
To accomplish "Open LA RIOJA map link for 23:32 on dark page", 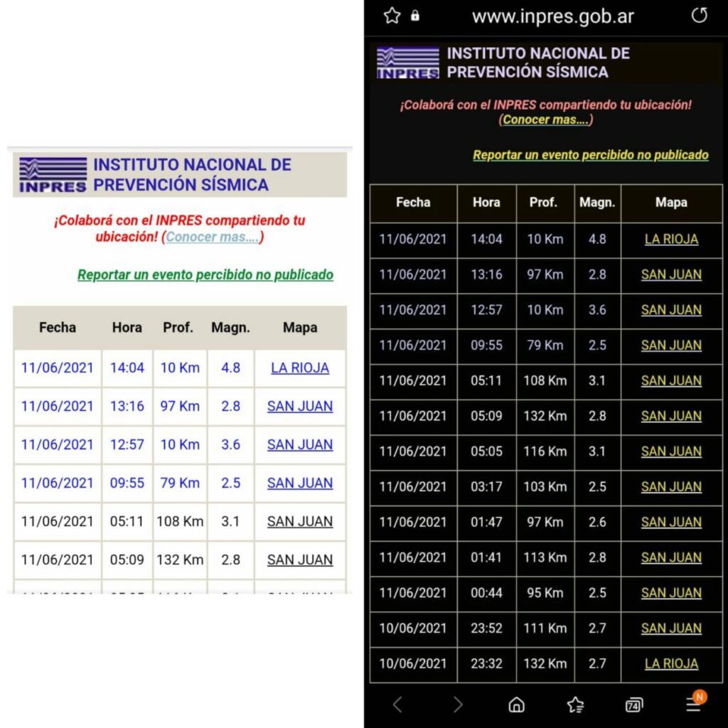I will point(671,663).
